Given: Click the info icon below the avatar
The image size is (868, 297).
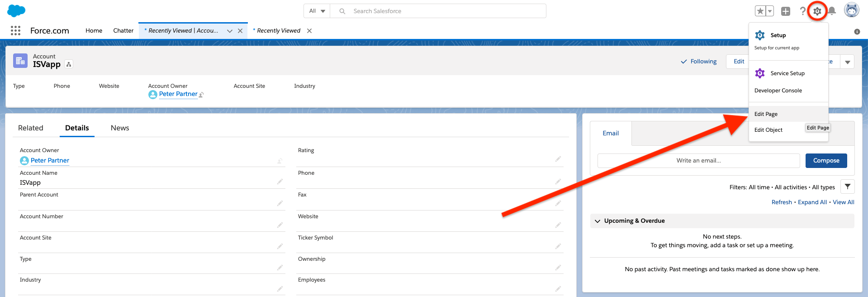Looking at the screenshot, I should tap(857, 32).
